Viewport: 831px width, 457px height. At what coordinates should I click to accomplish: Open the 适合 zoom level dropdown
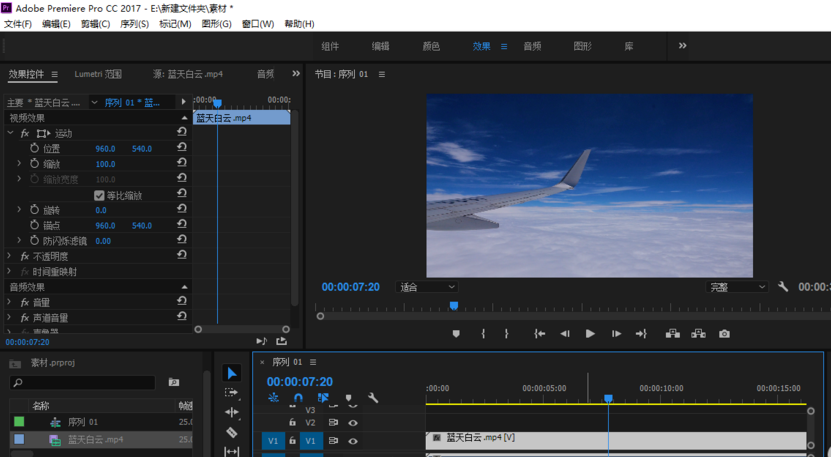pyautogui.click(x=427, y=287)
